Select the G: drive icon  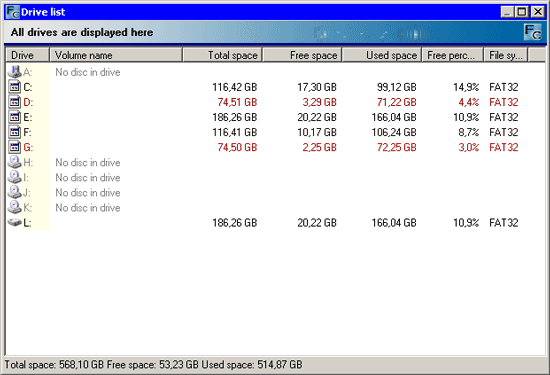[x=14, y=147]
